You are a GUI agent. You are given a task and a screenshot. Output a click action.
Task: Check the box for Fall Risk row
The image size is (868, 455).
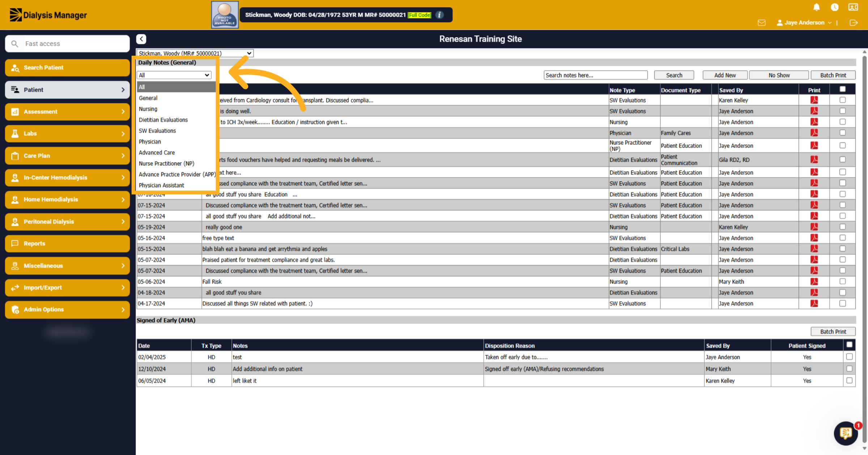[842, 281]
